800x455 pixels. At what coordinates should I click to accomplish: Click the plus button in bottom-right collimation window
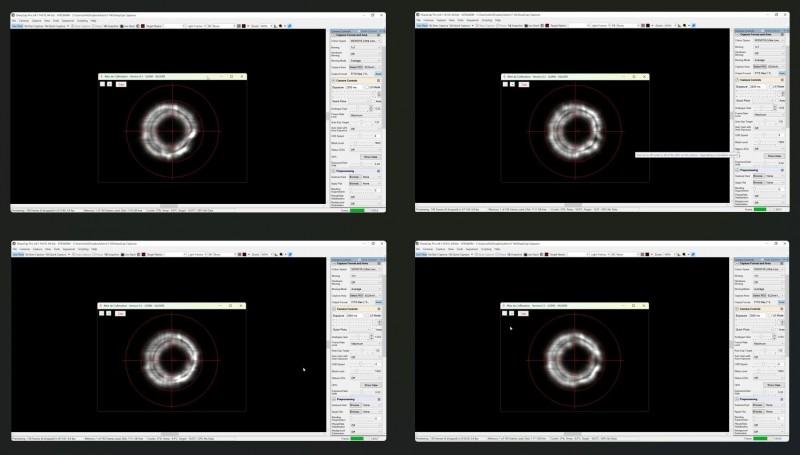(x=511, y=313)
